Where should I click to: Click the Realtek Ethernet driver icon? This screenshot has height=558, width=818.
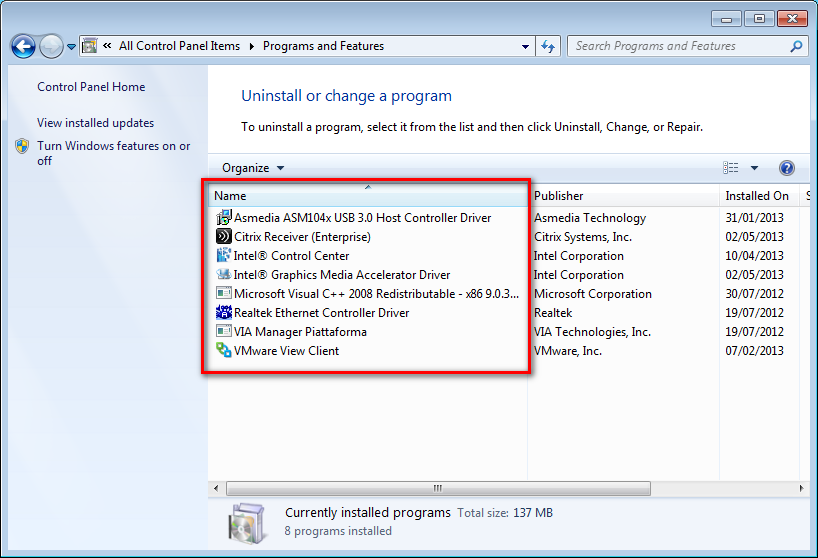224,312
